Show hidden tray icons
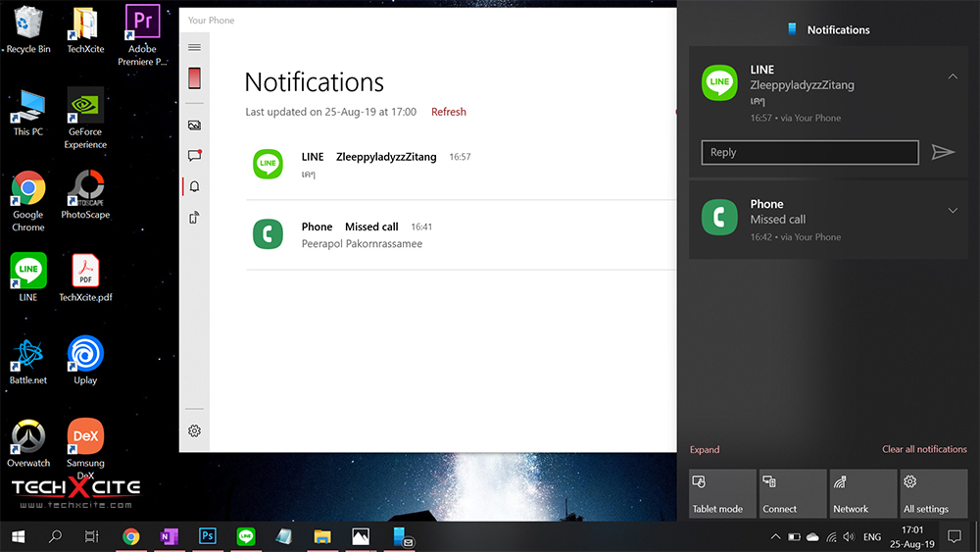980x552 pixels. (x=775, y=536)
